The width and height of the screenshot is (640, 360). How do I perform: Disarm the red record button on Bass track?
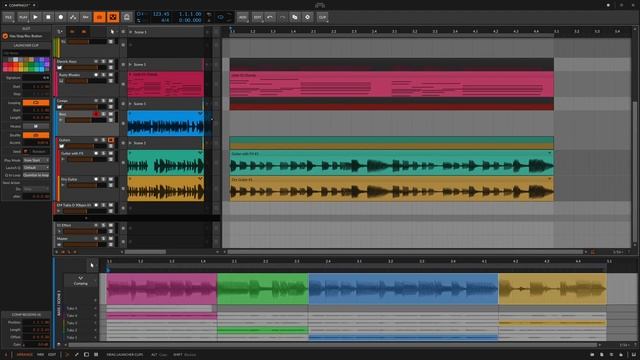point(96,114)
